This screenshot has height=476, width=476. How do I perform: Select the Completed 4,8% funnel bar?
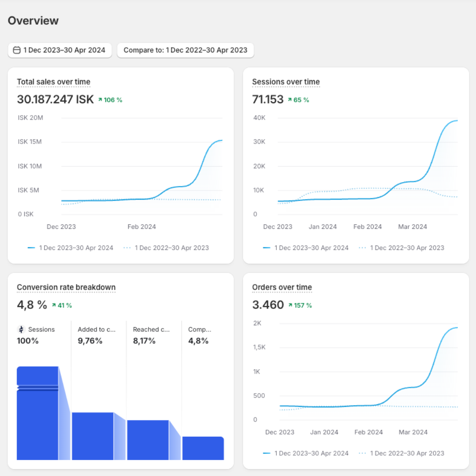point(203,448)
